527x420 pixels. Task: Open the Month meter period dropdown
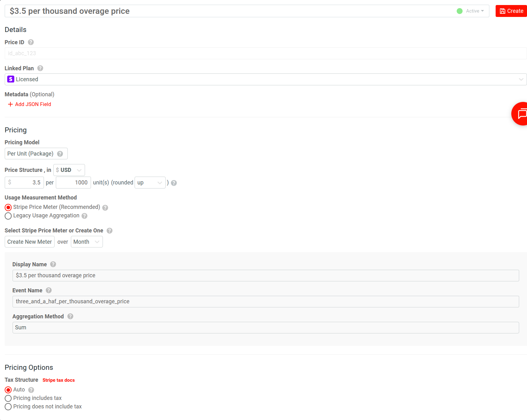click(x=87, y=242)
